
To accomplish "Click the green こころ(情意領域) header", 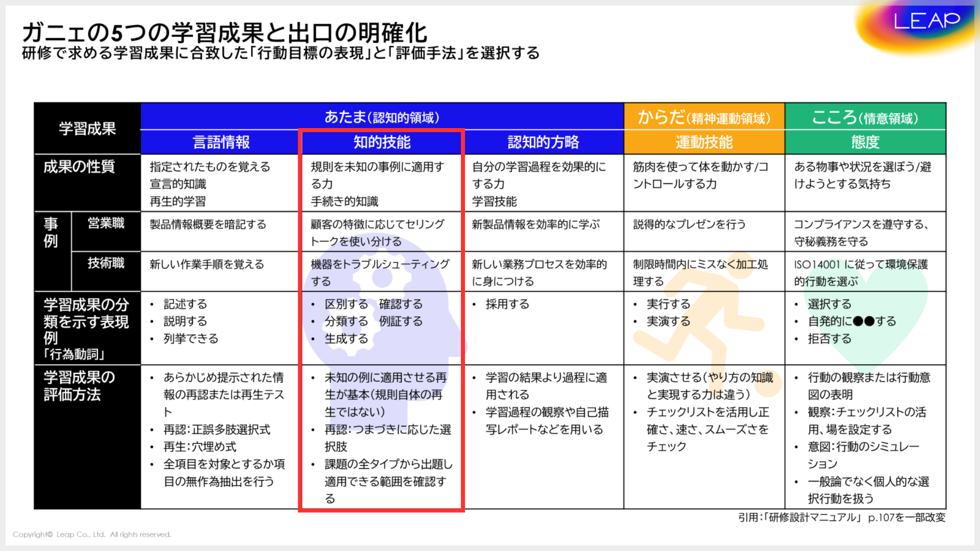I will coord(865,116).
